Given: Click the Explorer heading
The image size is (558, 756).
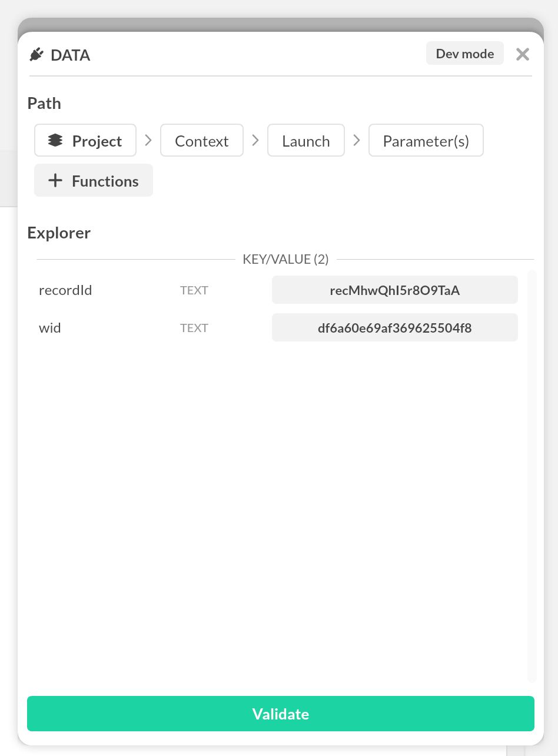Looking at the screenshot, I should [x=58, y=233].
